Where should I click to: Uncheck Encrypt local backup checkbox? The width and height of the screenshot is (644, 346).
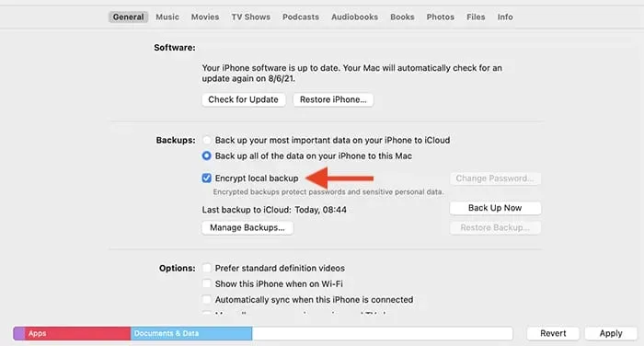207,178
